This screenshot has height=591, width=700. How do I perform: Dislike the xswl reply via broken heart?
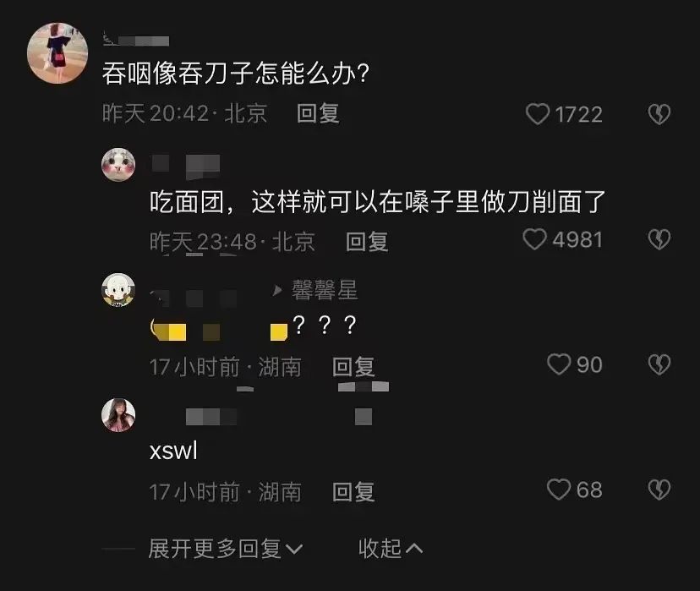pyautogui.click(x=659, y=490)
